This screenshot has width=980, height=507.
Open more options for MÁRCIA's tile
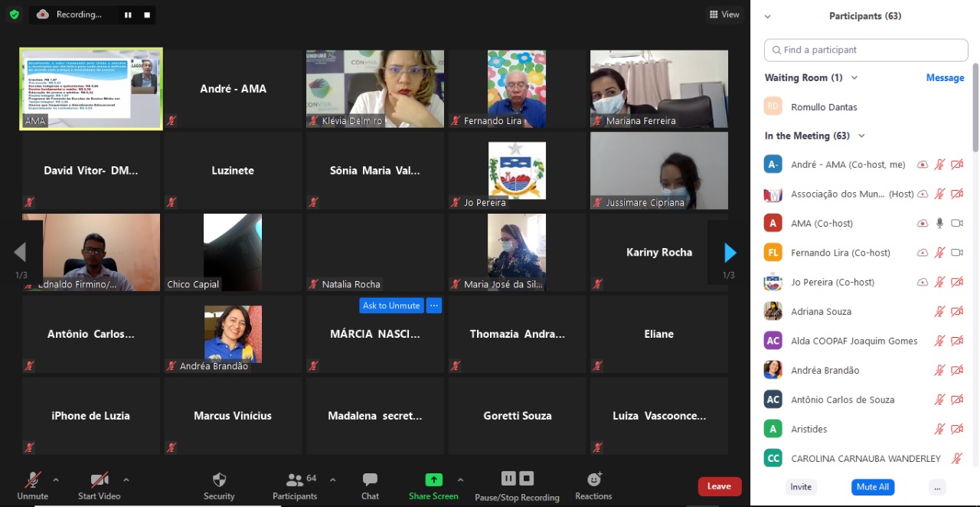433,306
